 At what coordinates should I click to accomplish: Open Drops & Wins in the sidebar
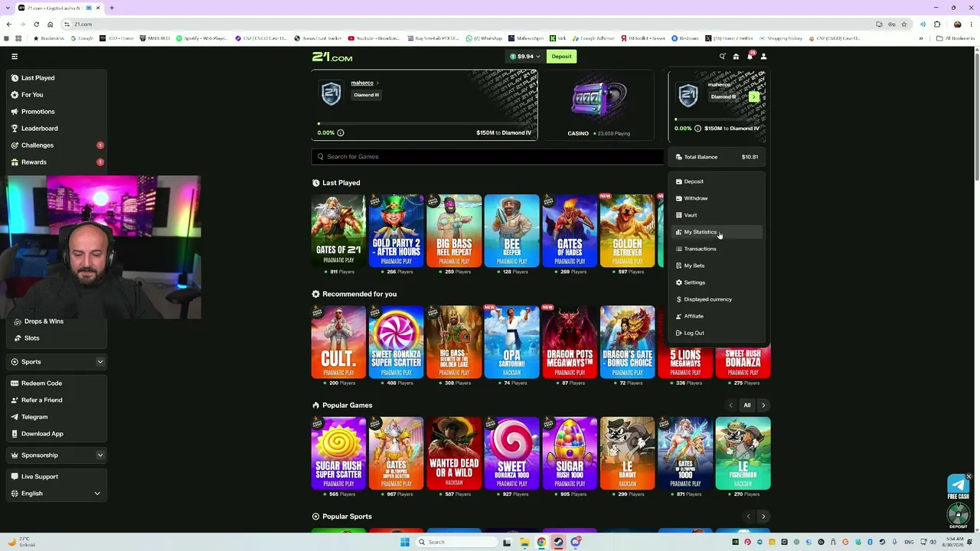[57, 321]
